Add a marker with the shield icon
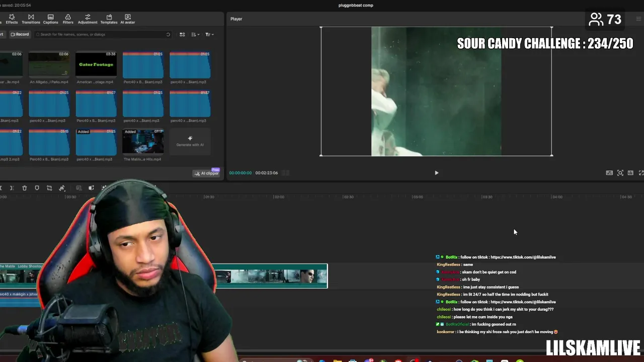Screen dimensions: 644x362 37,188
